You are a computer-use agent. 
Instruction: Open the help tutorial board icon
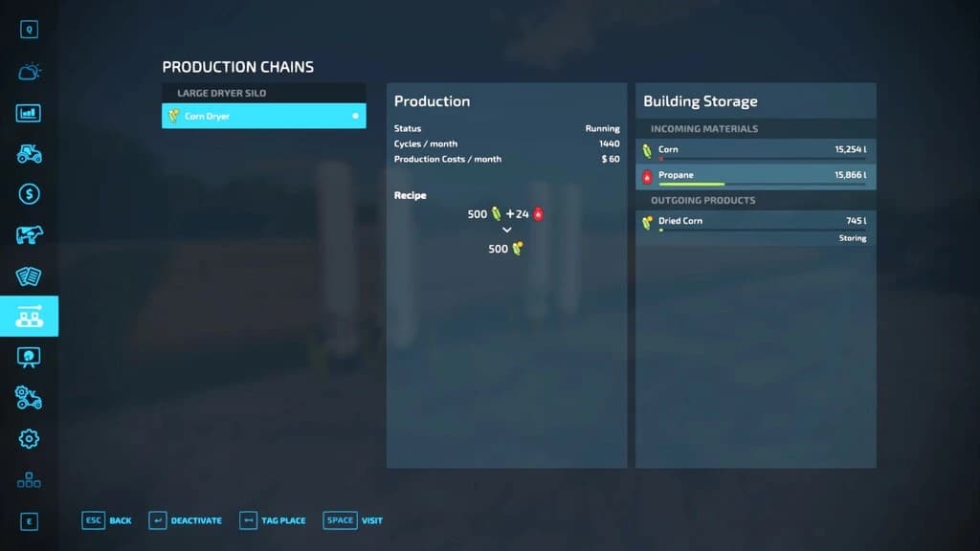pyautogui.click(x=29, y=358)
